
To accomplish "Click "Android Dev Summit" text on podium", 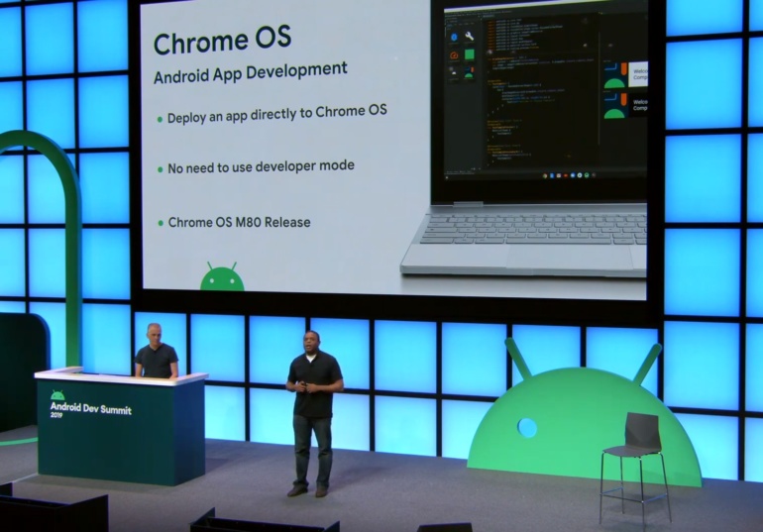I will (x=91, y=408).
